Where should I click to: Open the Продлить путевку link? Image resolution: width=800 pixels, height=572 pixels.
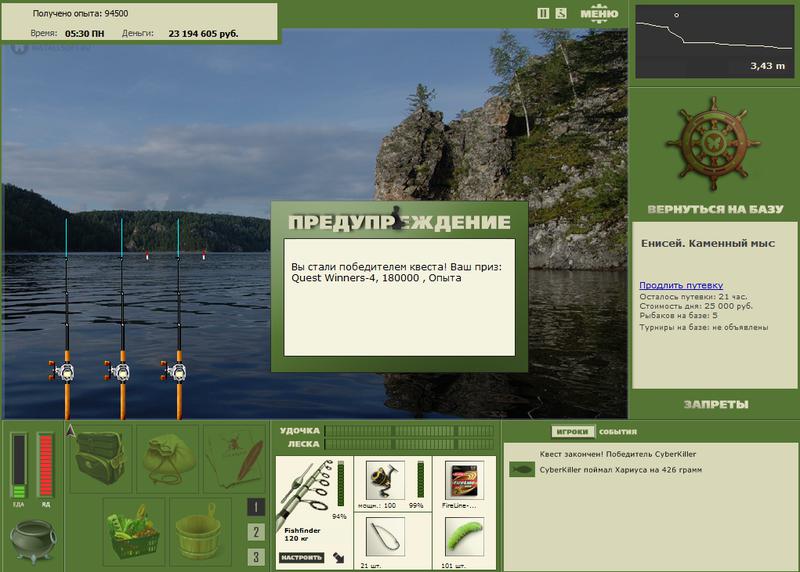pos(681,285)
